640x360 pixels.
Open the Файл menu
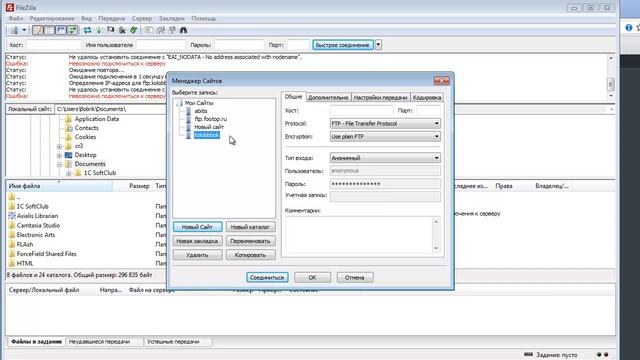(x=16, y=18)
